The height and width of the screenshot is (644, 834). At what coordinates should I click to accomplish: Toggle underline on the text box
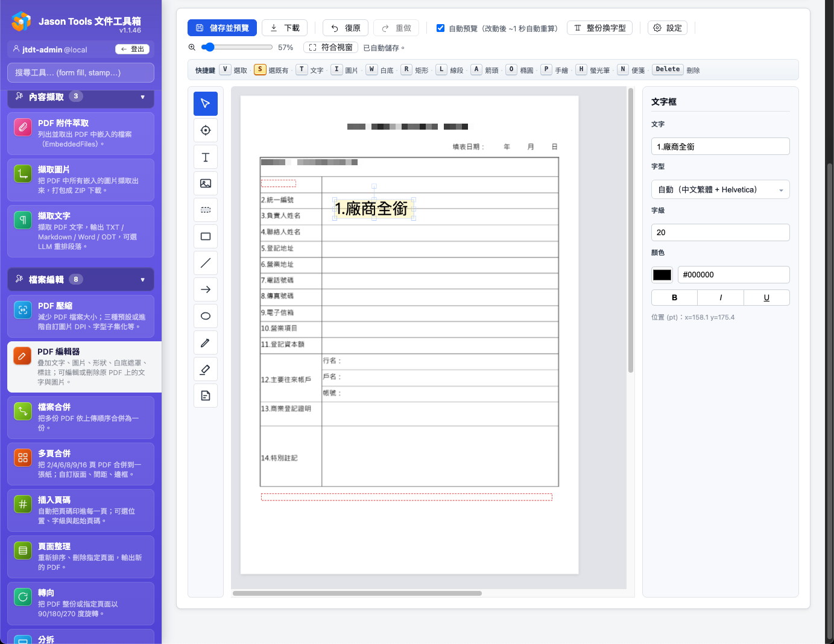766,297
